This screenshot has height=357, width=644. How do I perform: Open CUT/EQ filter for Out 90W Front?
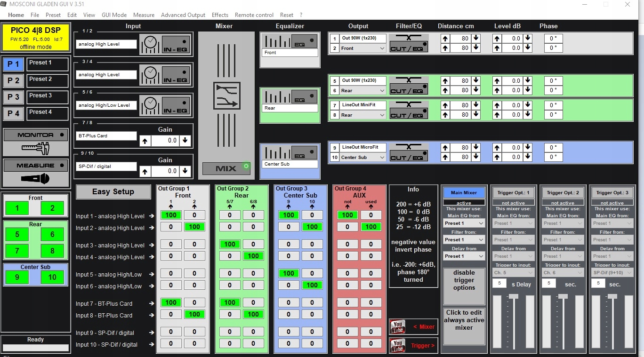409,43
